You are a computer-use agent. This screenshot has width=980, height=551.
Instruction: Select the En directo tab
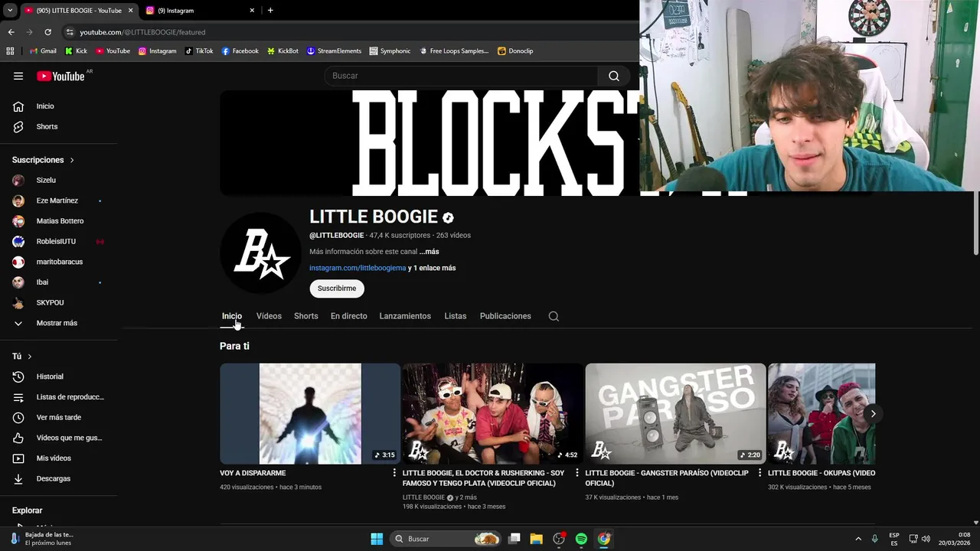348,316
